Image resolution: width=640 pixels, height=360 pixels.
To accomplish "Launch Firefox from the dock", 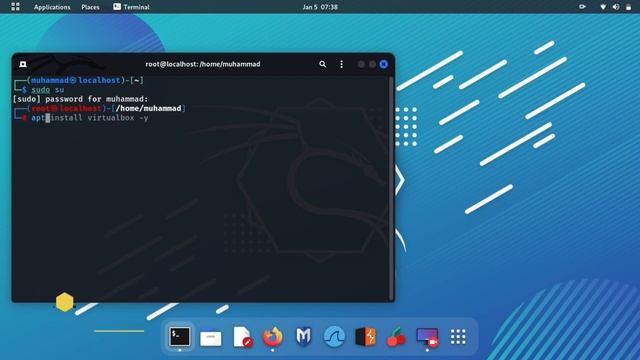I will click(273, 337).
